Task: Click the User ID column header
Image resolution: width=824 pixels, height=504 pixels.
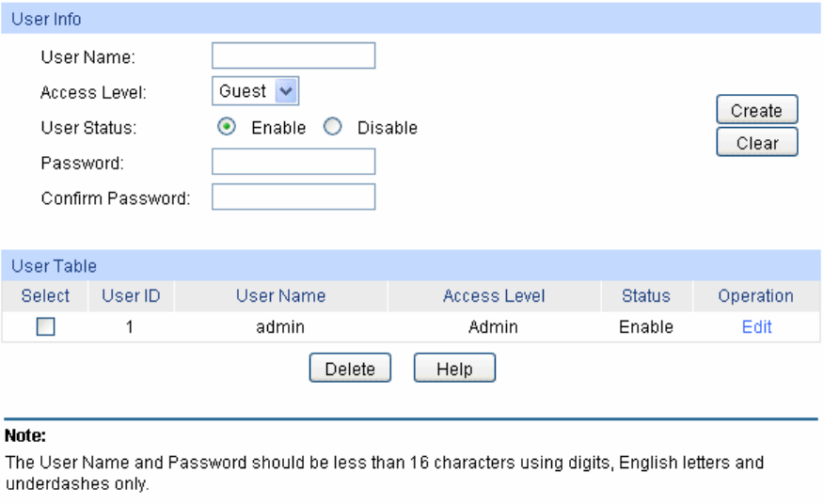Action: pyautogui.click(x=131, y=296)
